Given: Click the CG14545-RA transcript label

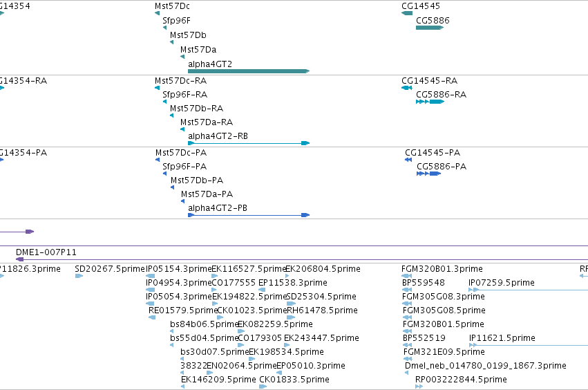Looking at the screenshot, I should coord(429,81).
